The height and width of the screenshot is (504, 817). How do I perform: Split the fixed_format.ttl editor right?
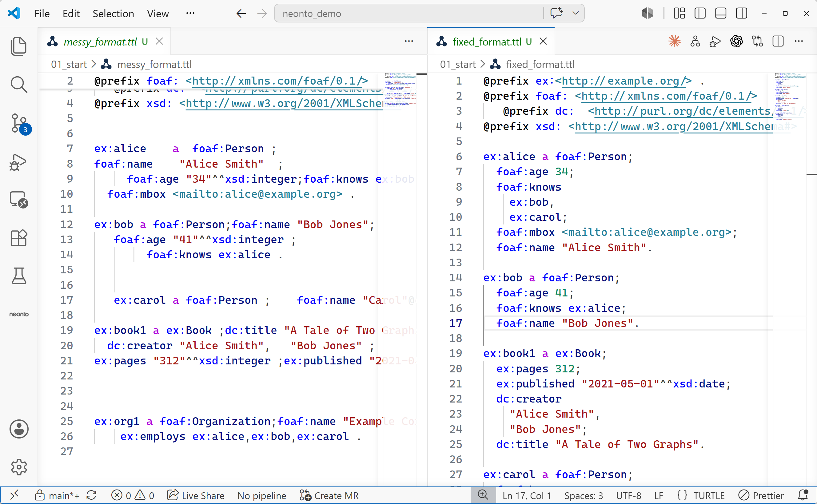778,41
